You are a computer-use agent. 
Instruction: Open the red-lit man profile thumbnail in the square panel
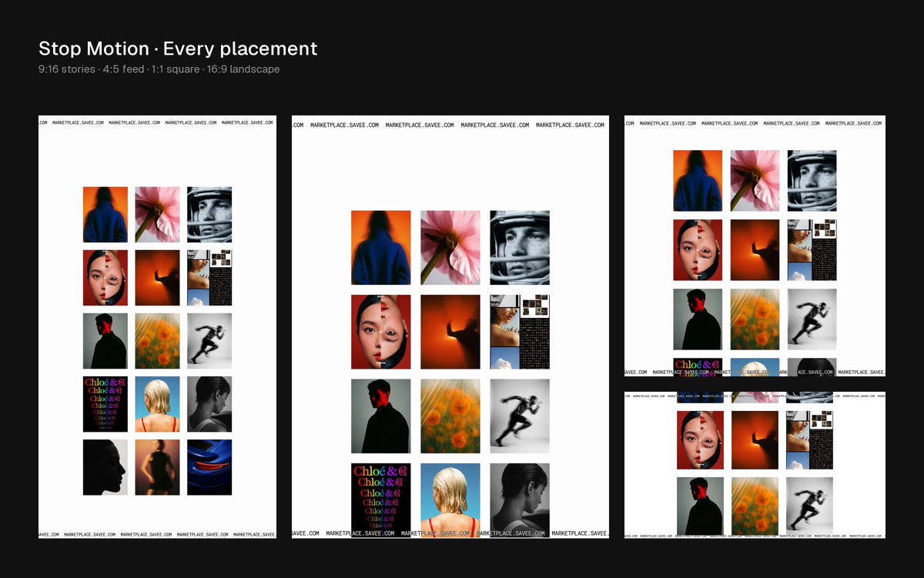coord(698,319)
